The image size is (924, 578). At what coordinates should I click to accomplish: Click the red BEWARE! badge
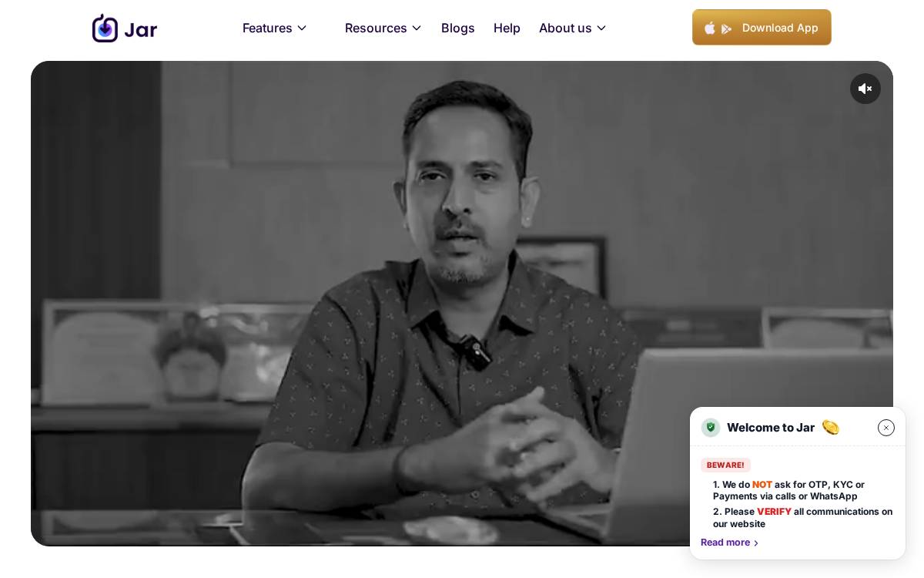[725, 465]
